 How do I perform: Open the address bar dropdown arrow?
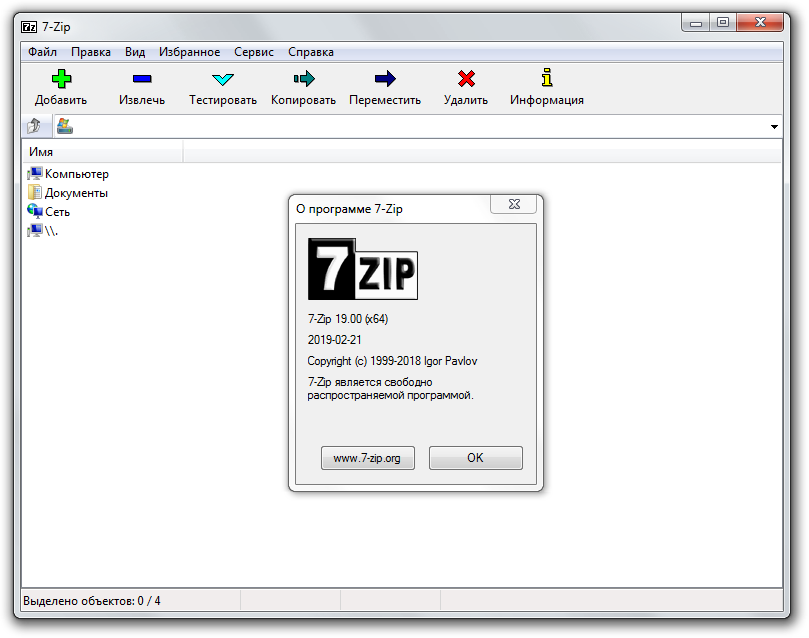774,126
